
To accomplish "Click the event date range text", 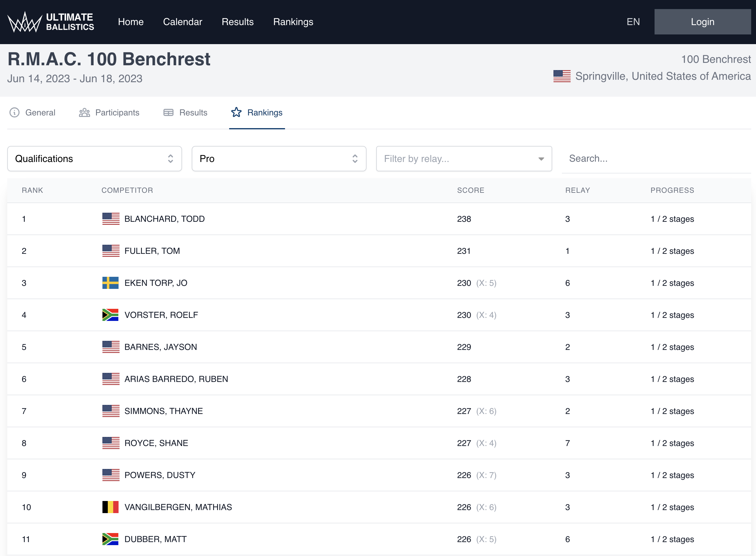I will 75,79.
